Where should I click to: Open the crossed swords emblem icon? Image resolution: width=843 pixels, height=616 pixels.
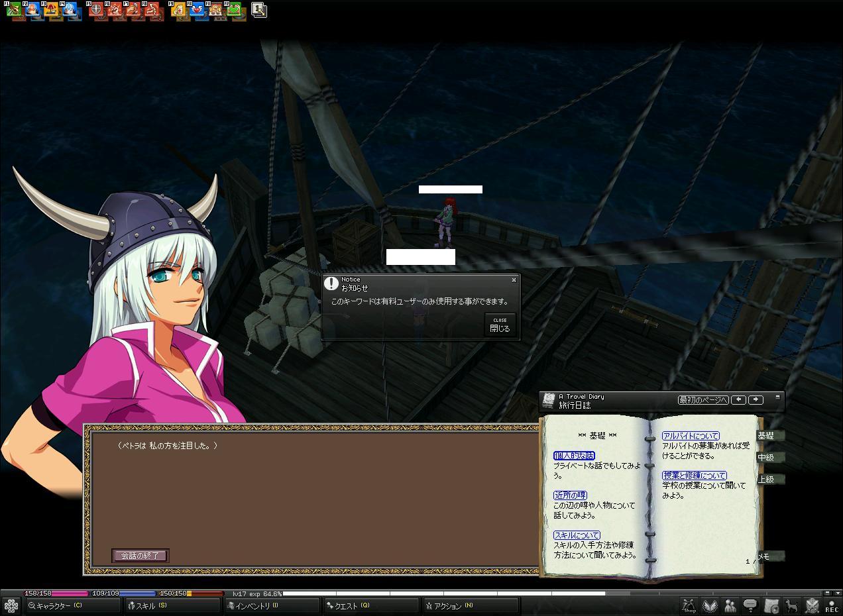pos(812,605)
